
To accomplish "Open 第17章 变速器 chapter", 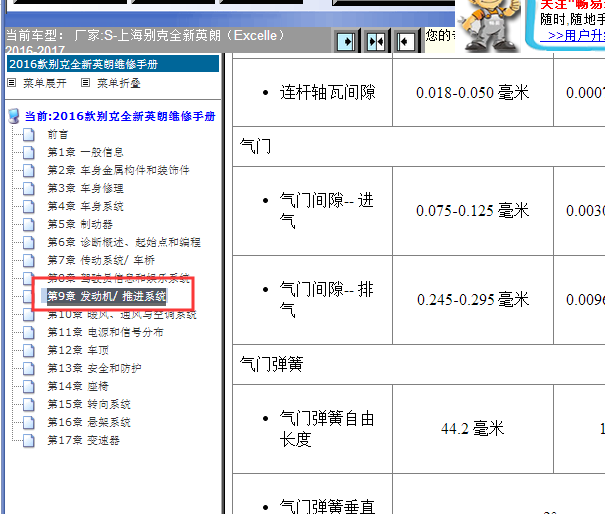I will click(83, 440).
